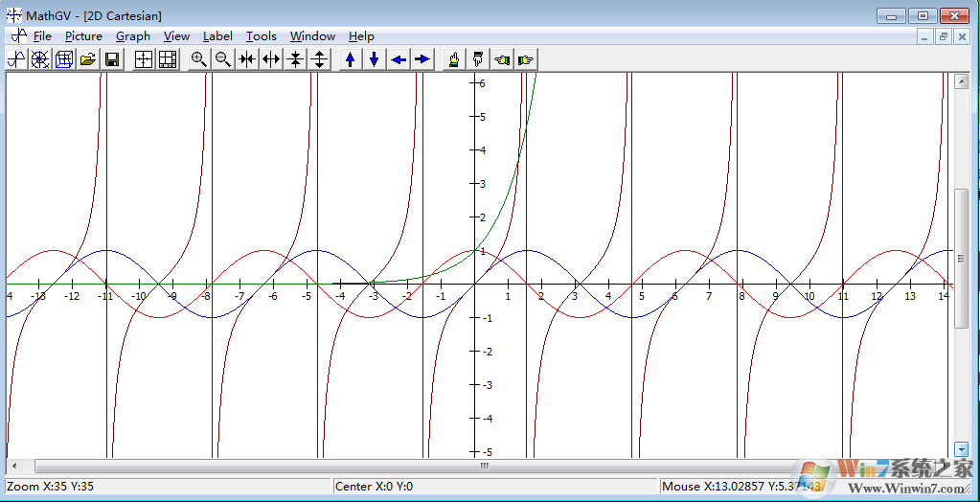Open the Graph menu
This screenshot has width=980, height=502.
click(x=132, y=36)
